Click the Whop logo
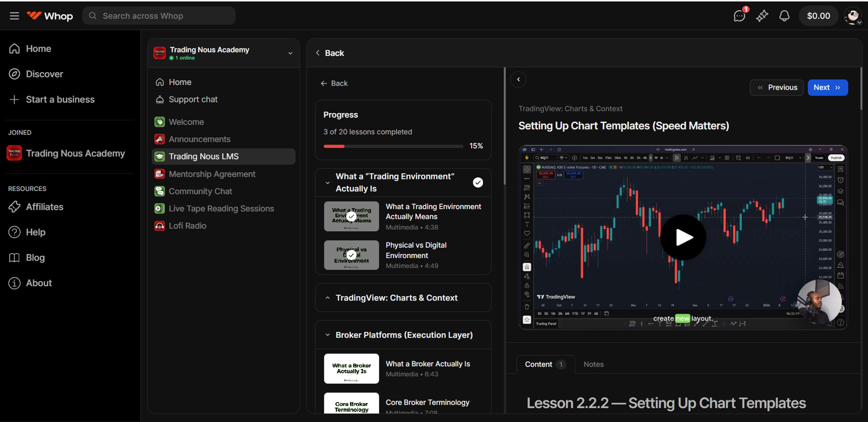The width and height of the screenshot is (868, 422). click(x=50, y=16)
